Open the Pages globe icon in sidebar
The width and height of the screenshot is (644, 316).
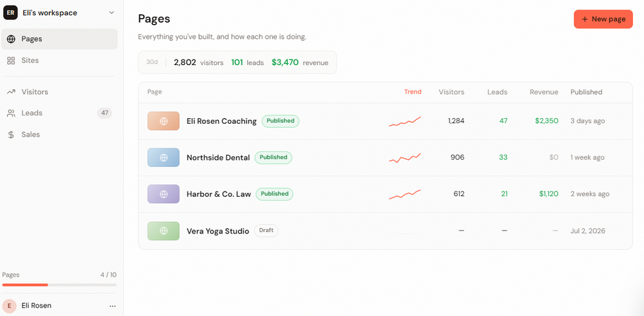click(x=11, y=39)
